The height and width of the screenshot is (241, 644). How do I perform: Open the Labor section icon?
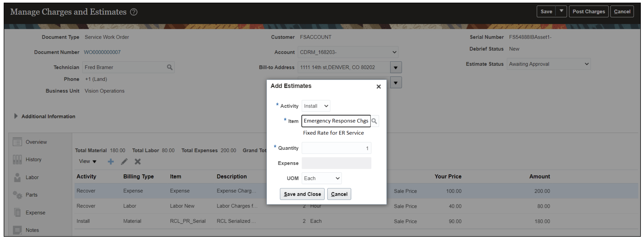pos(17,177)
